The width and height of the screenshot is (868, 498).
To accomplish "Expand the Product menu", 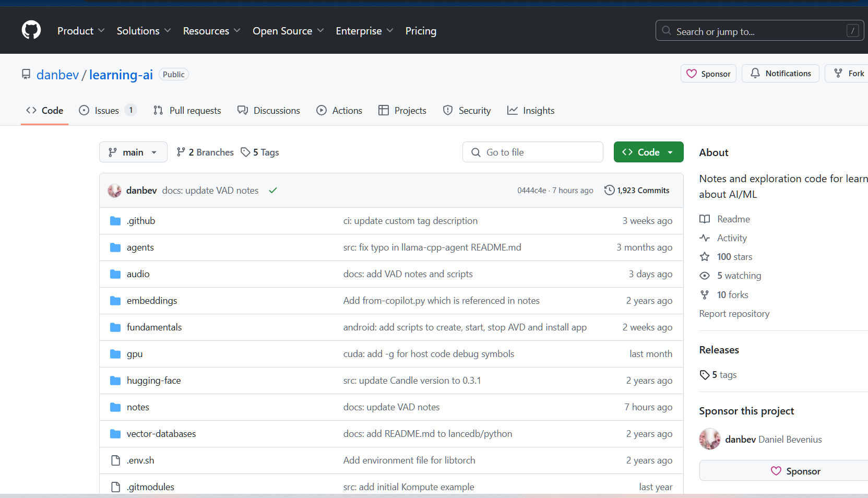I will pyautogui.click(x=81, y=31).
